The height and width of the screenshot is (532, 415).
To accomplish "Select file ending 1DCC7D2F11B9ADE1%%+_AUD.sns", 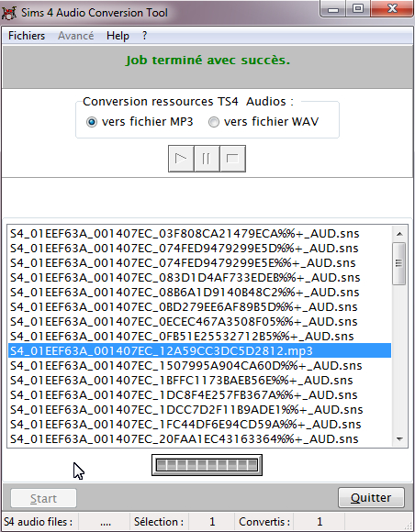I will 199,409.
